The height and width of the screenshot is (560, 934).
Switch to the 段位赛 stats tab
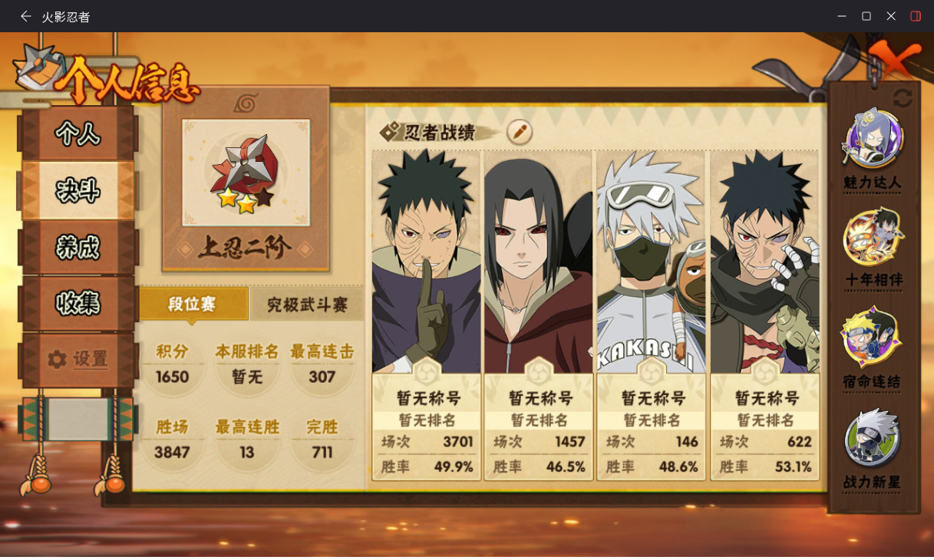(193, 305)
